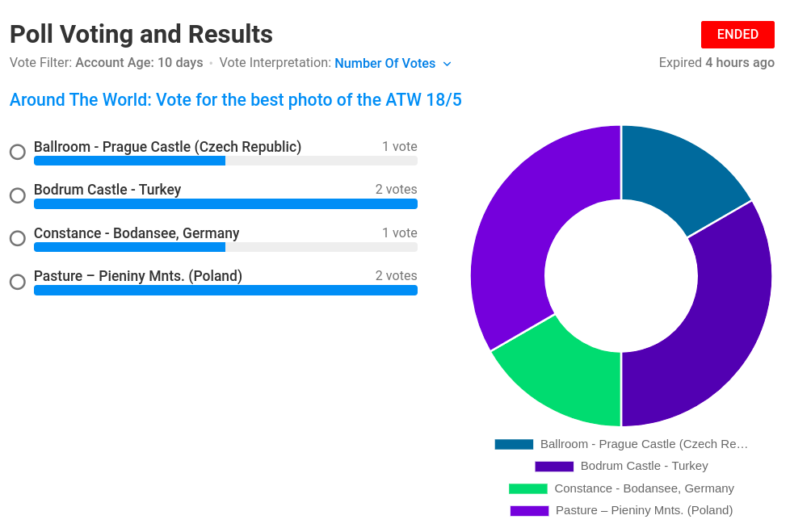Screen dimensions: 790x532
Task: Click the Ballroom legend color swatch
Action: (514, 445)
